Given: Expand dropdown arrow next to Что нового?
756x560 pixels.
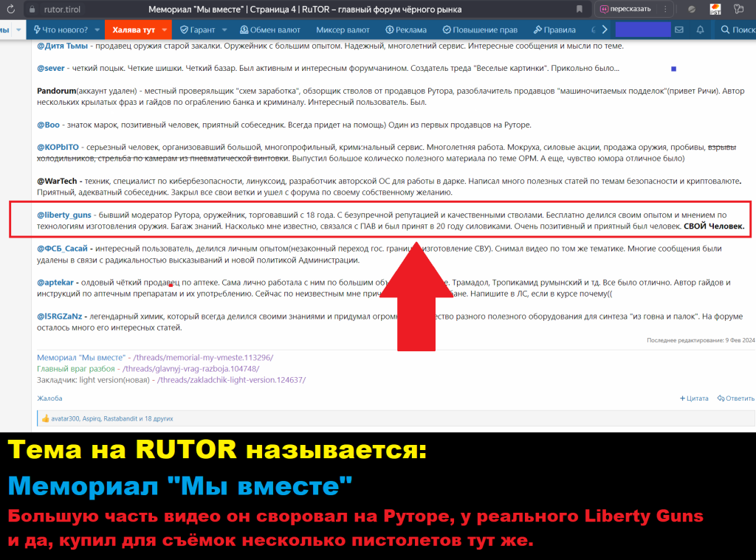Looking at the screenshot, I should pos(97,30).
